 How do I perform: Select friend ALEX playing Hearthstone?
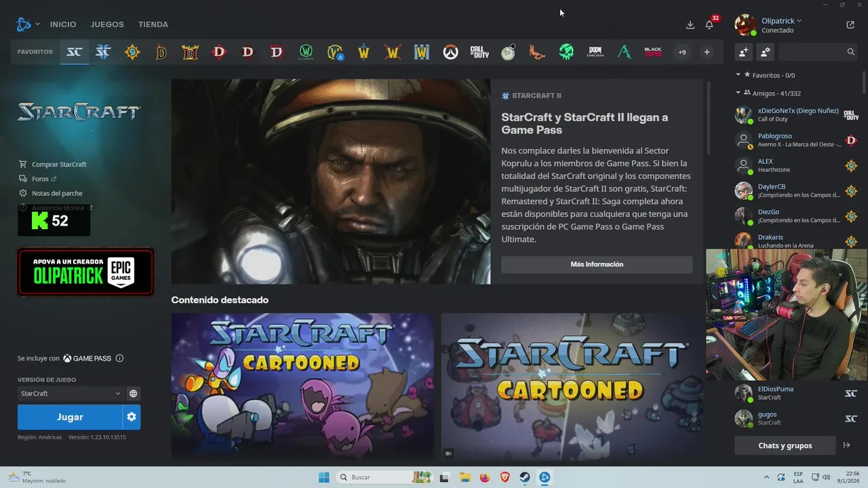797,165
